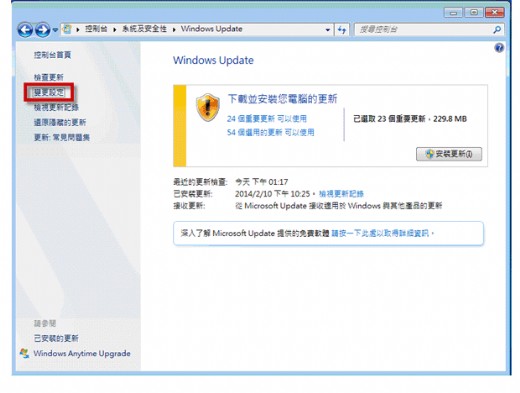Image resolution: width=520 pixels, height=393 pixels.
Task: Open the recent pages dropdown arrow
Action: (55, 30)
